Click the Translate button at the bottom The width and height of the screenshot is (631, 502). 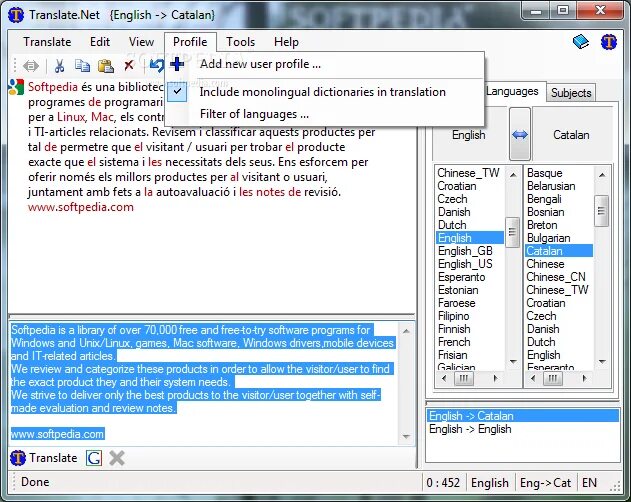[44, 458]
